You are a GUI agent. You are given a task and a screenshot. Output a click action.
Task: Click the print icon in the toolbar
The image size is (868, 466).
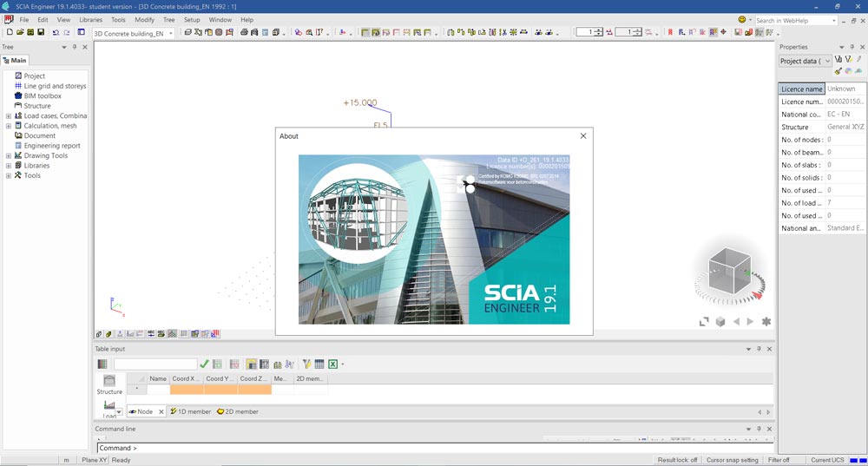pos(244,33)
